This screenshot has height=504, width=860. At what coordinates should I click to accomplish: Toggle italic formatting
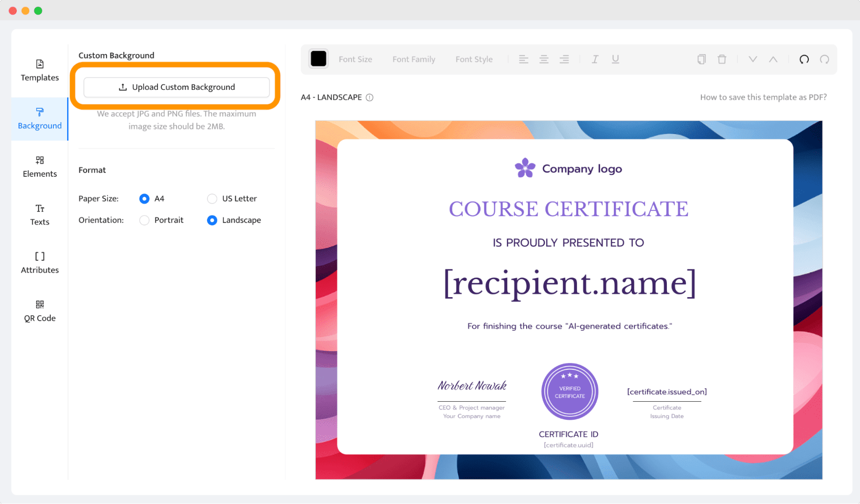(595, 59)
